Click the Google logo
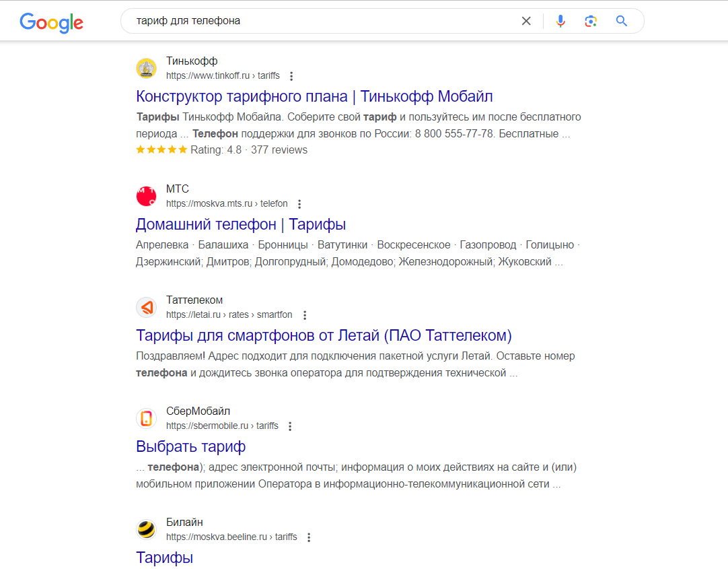This screenshot has height=569, width=728. 52,22
